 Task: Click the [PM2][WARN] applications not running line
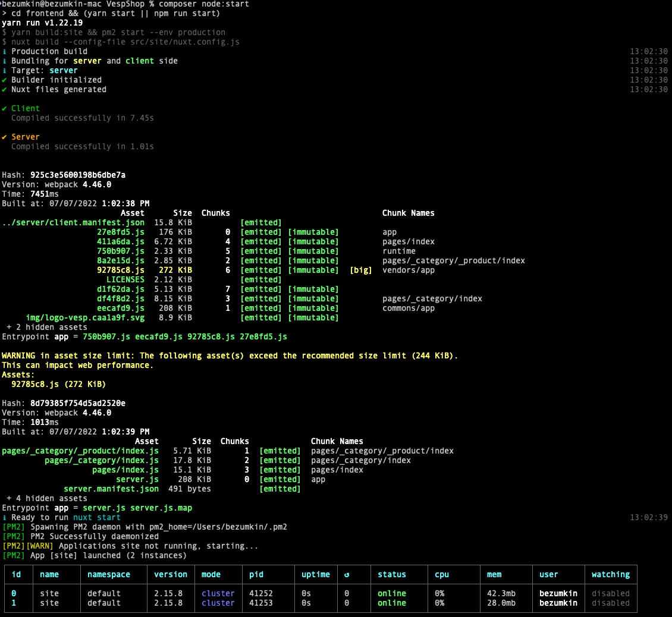tap(130, 546)
